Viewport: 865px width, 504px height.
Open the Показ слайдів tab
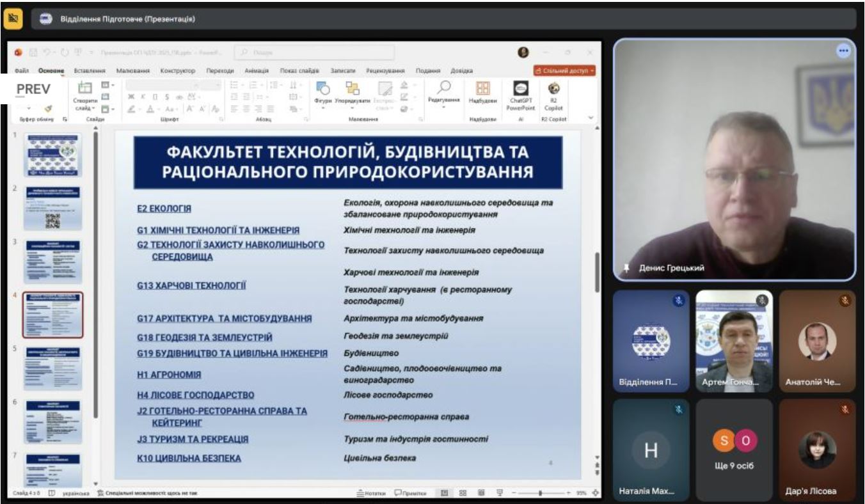(x=300, y=70)
